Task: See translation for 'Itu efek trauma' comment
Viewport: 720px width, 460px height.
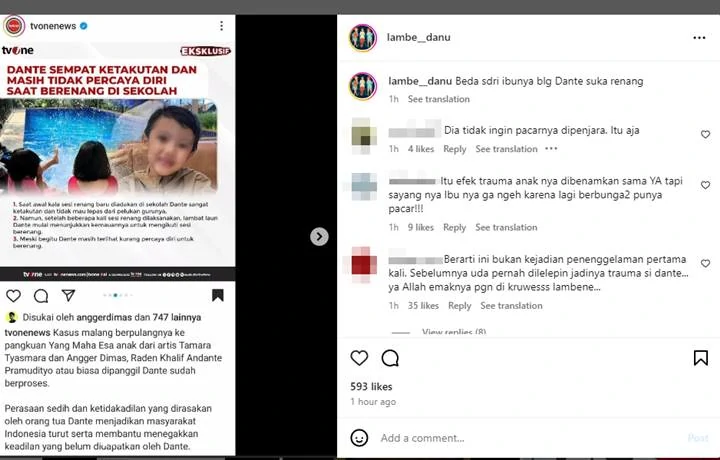Action: (506, 227)
